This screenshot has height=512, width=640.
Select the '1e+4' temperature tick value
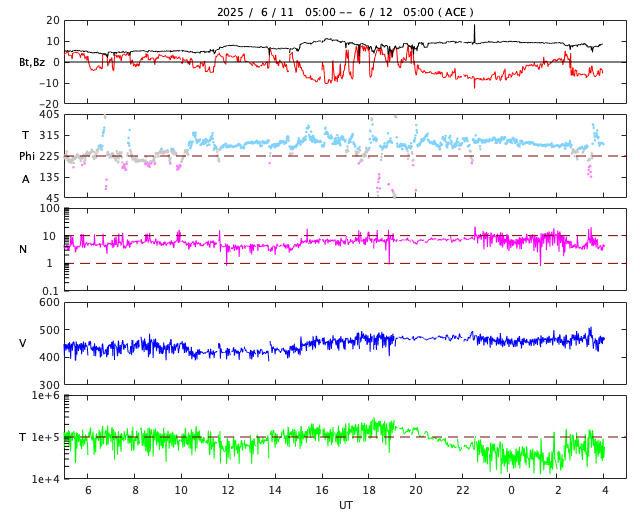[46, 479]
